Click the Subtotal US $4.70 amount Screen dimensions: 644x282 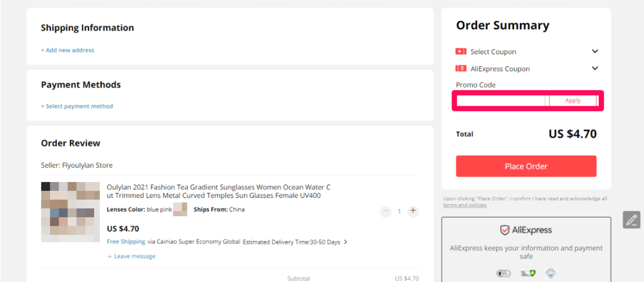tap(407, 278)
